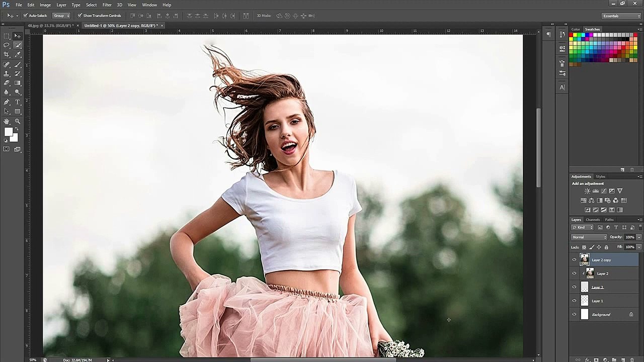Toggle lock transparent pixels
This screenshot has height=362, width=644.
tap(584, 247)
